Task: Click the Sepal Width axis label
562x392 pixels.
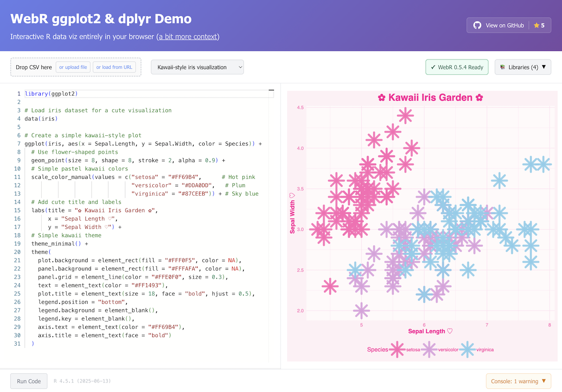Action: tap(292, 213)
